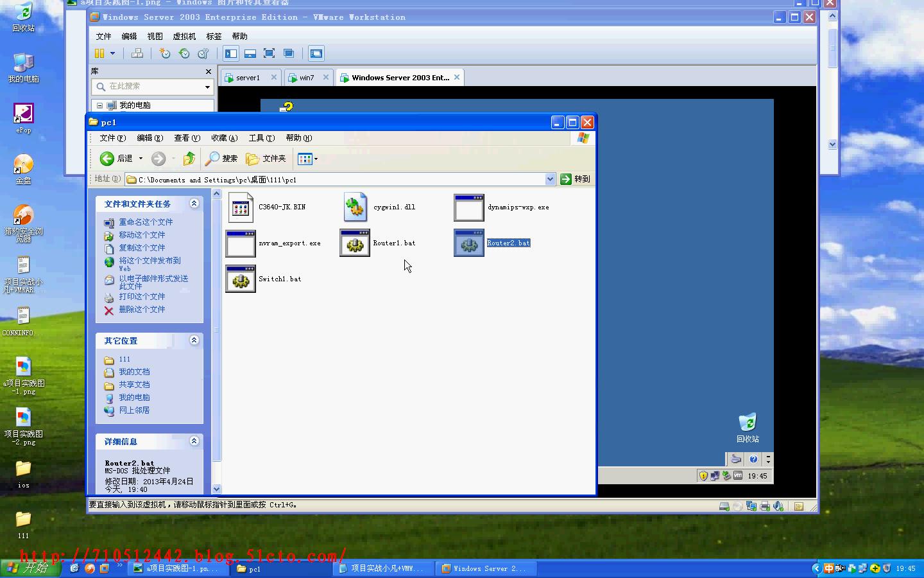Select the nvram_export.exe file icon

[241, 243]
